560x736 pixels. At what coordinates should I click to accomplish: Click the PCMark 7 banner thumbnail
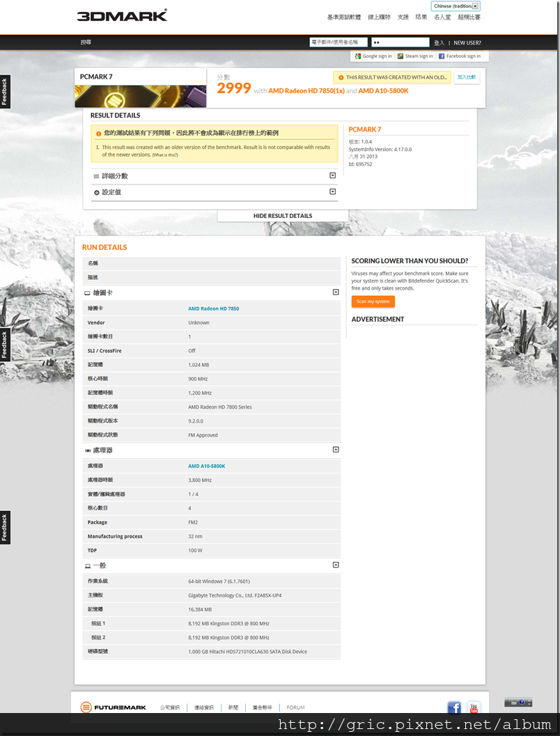tap(141, 96)
